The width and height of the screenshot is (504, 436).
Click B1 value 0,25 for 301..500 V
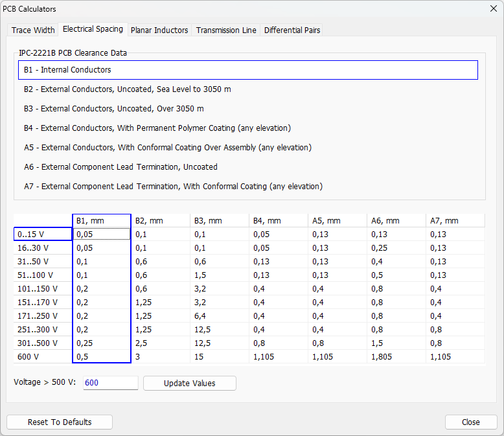coord(102,343)
